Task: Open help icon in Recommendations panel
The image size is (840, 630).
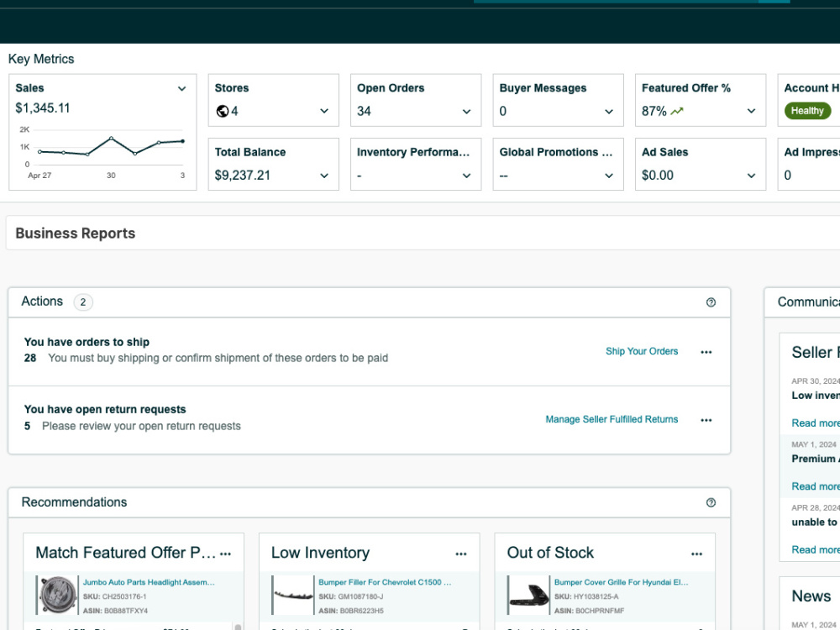Action: [x=711, y=502]
